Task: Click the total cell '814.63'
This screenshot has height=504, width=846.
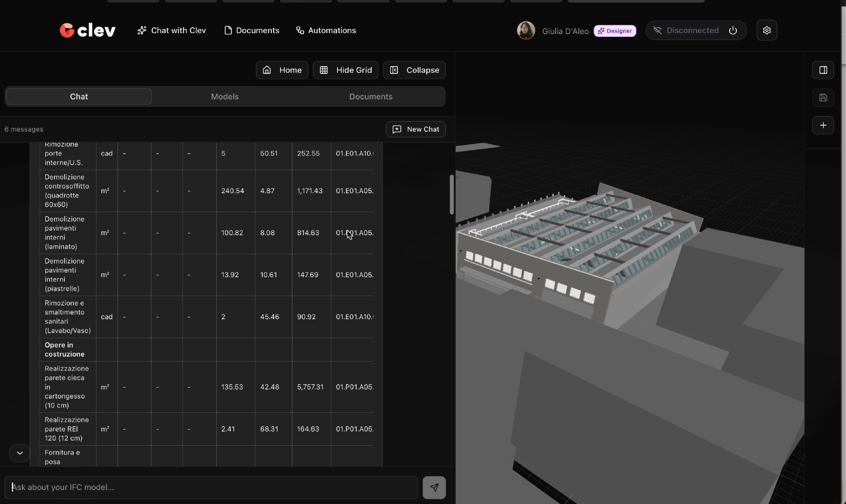Action: (308, 233)
